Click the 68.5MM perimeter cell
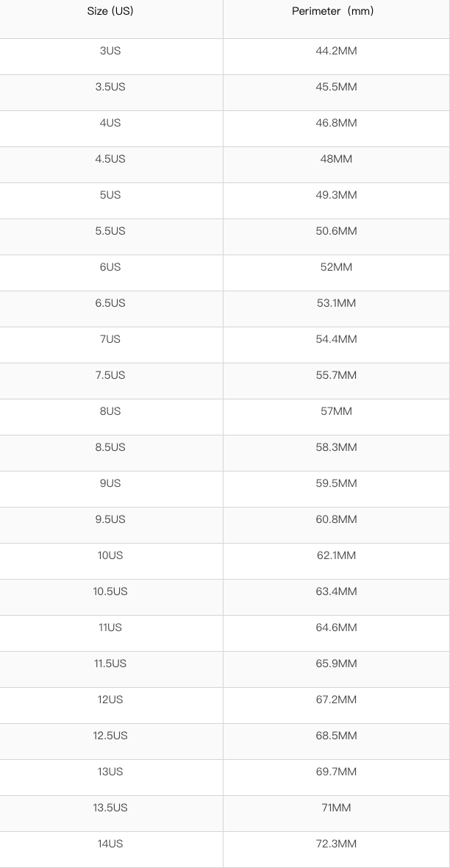Screen dimensions: 450x868 tap(336, 736)
